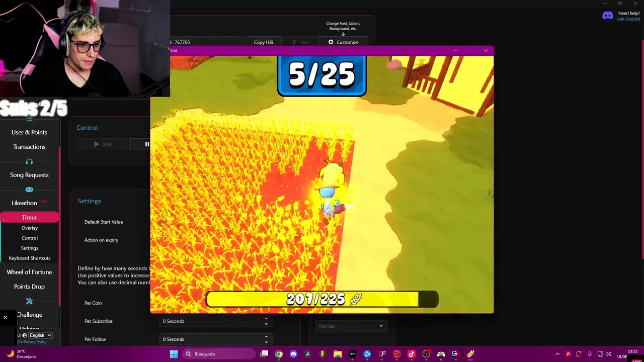Image resolution: width=644 pixels, height=362 pixels.
Task: Open Discord from the taskbar
Action: tap(294, 354)
